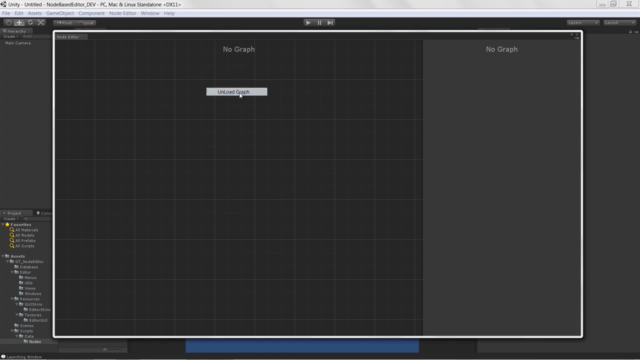Start Play mode
The image size is (640, 360).
pos(308,23)
